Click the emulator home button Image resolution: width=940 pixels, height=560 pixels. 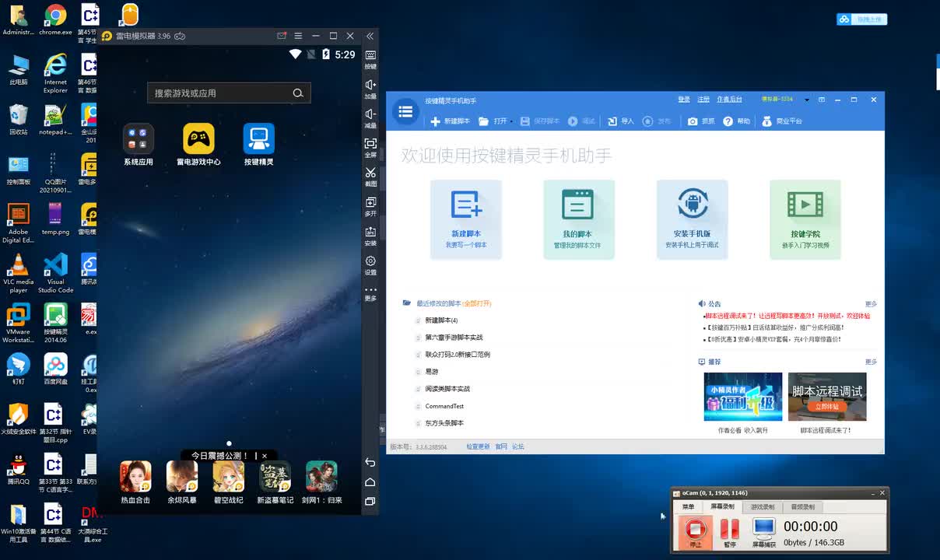tap(370, 482)
